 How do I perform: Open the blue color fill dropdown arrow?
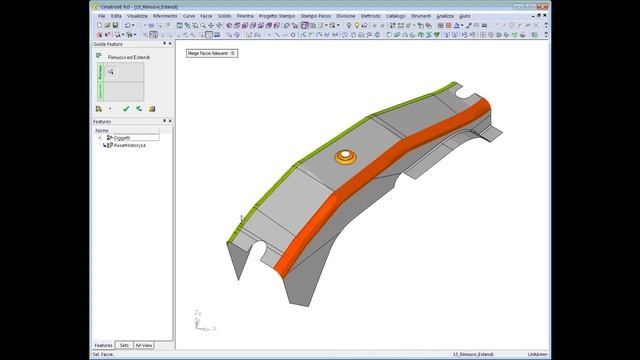(x=462, y=25)
